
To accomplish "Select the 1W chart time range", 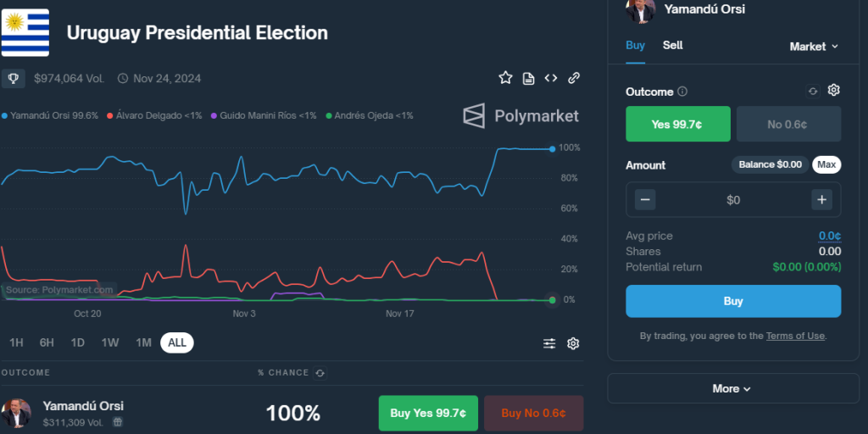I will click(x=110, y=342).
